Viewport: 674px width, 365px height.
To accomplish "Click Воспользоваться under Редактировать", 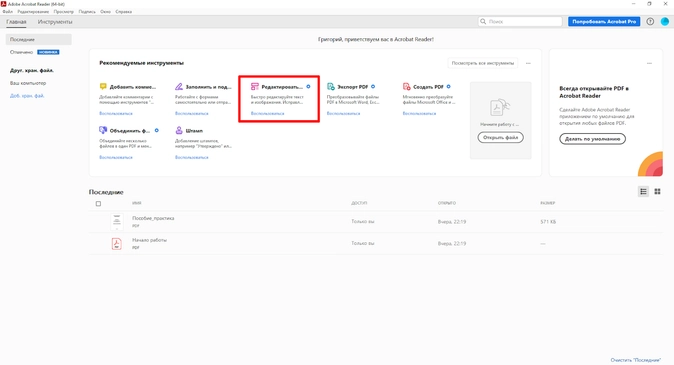I will pos(267,113).
